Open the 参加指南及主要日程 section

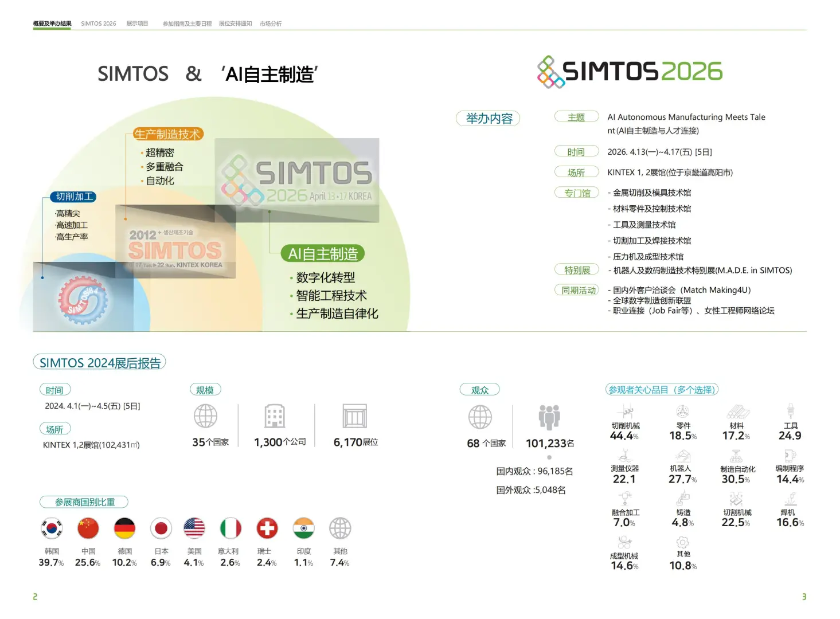[x=187, y=23]
